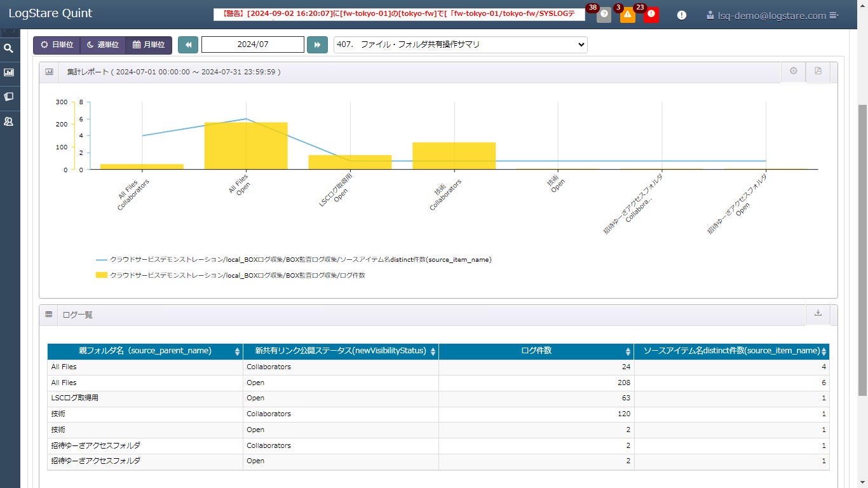Expand the lsq-demo user account menu

(x=777, y=15)
